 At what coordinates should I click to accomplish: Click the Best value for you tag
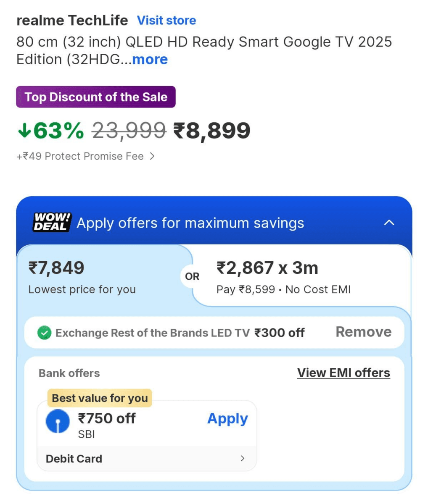(100, 398)
